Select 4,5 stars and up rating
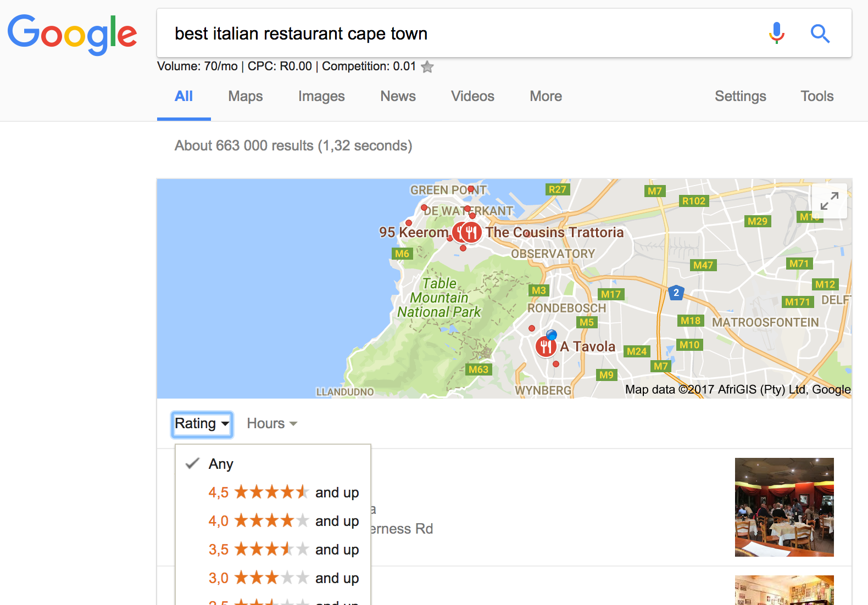This screenshot has height=605, width=868. [283, 492]
